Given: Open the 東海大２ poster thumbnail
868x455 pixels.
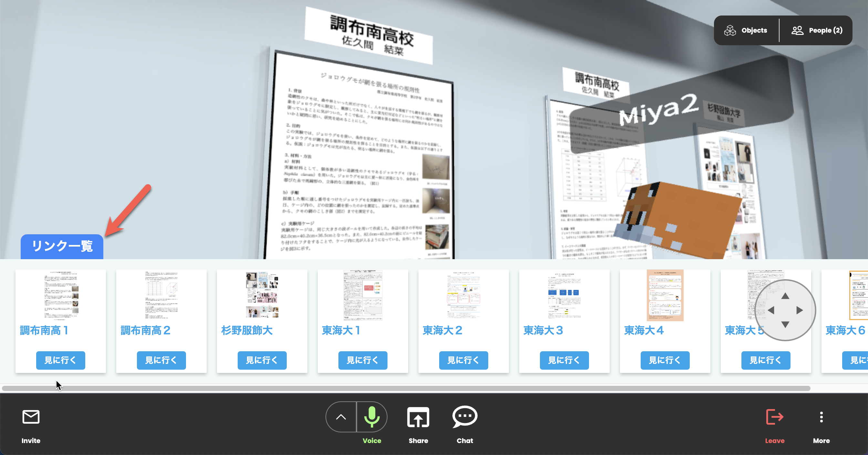Looking at the screenshot, I should (464, 295).
